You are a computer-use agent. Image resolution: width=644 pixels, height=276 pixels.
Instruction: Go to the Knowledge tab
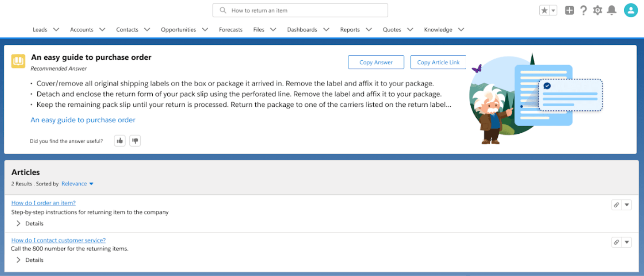pyautogui.click(x=438, y=30)
